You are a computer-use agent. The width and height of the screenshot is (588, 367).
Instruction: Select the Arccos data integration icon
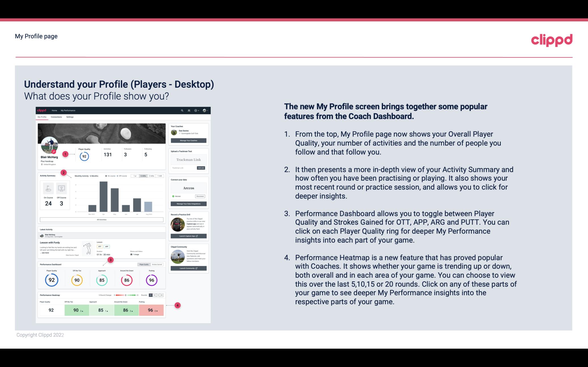coord(173,196)
